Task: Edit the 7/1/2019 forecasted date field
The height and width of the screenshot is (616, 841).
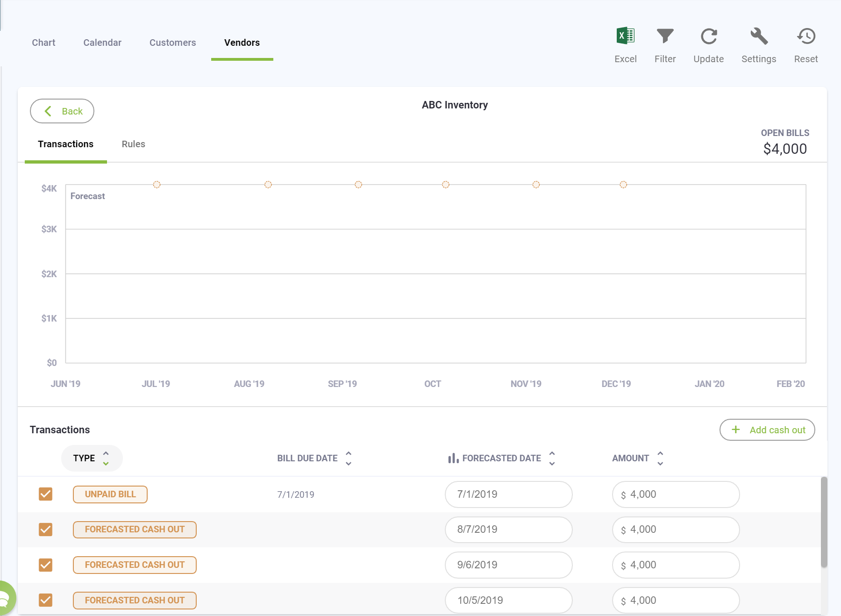Action: point(509,494)
